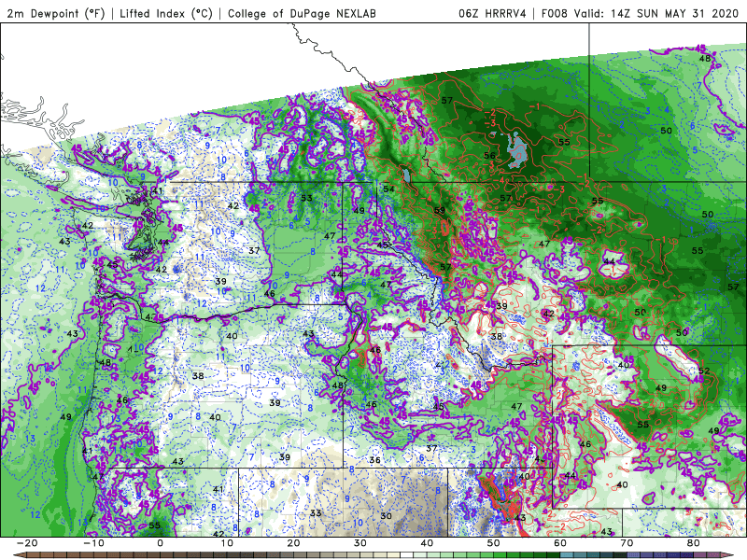747x560 pixels.
Task: Click the '2m Dewpoint (°F)' title text
Action: [55, 13]
